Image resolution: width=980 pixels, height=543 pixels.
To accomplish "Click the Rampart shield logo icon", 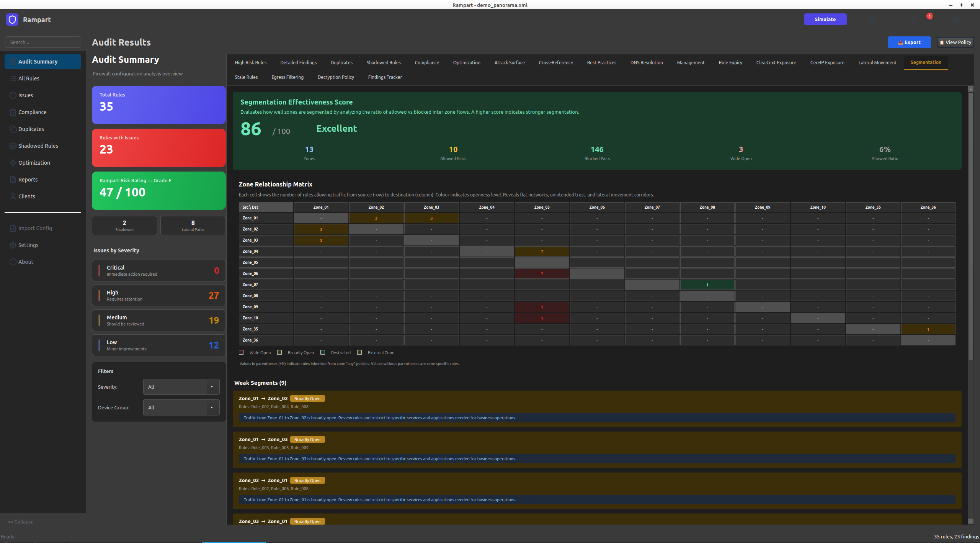I will point(12,20).
